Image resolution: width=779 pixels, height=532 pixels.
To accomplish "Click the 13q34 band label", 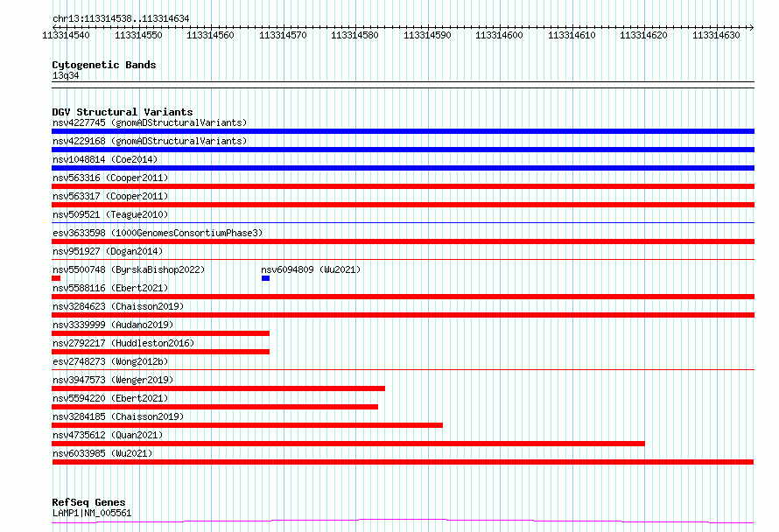I will (x=66, y=75).
